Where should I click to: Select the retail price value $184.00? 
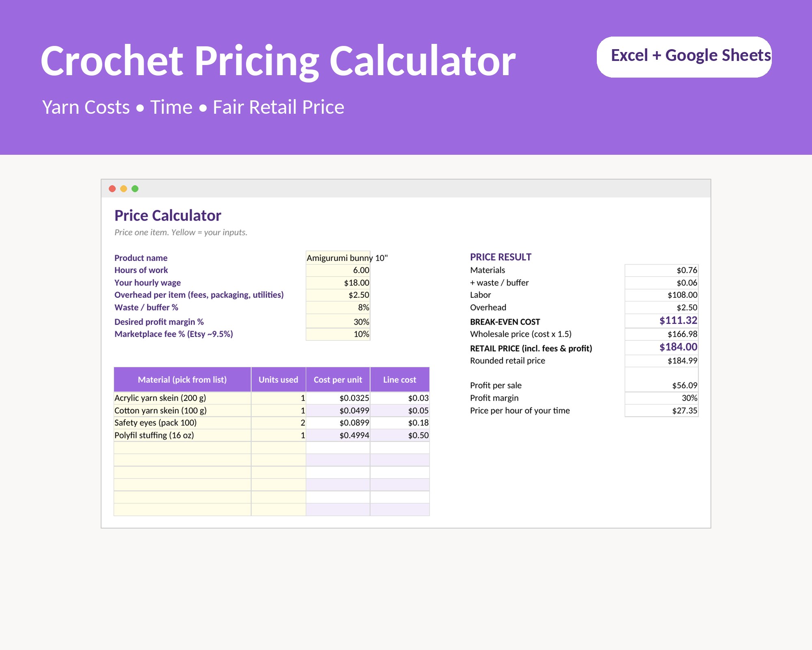pos(662,347)
